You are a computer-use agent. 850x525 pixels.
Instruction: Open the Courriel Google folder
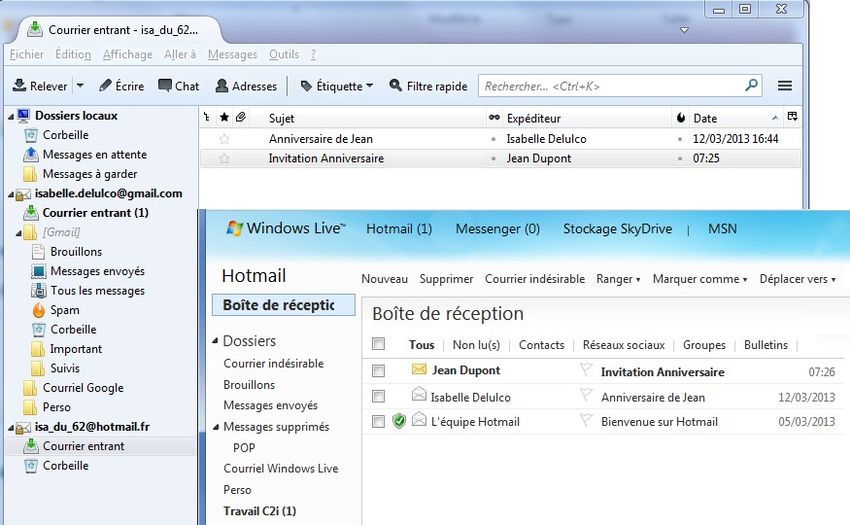coord(83,388)
